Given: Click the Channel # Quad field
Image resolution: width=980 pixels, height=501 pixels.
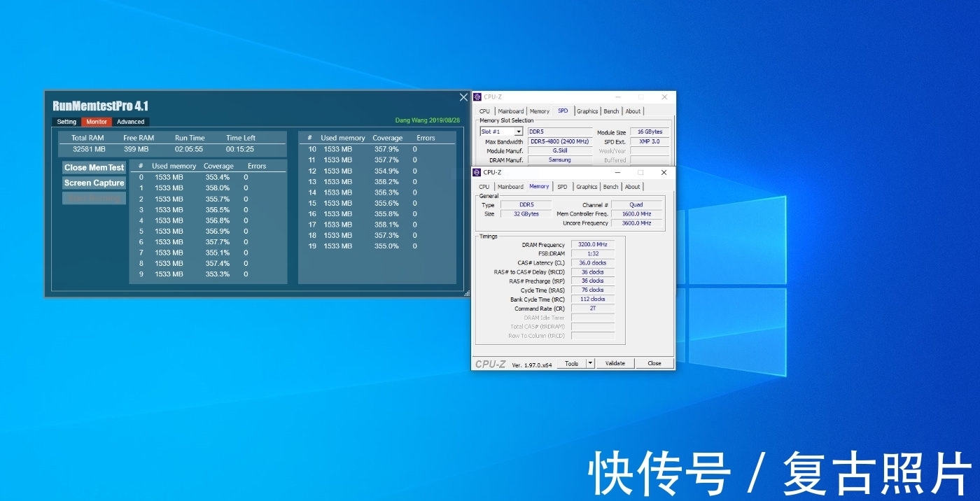Looking at the screenshot, I should (636, 205).
